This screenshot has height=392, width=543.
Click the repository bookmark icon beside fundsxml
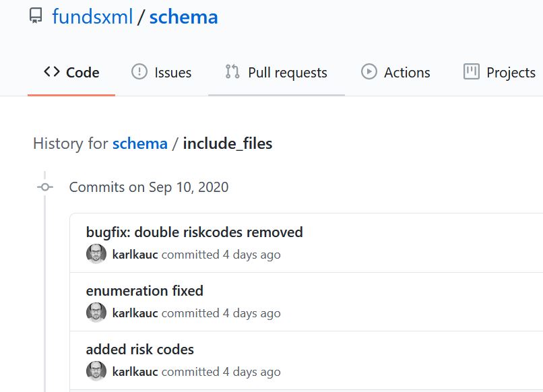click(x=35, y=16)
